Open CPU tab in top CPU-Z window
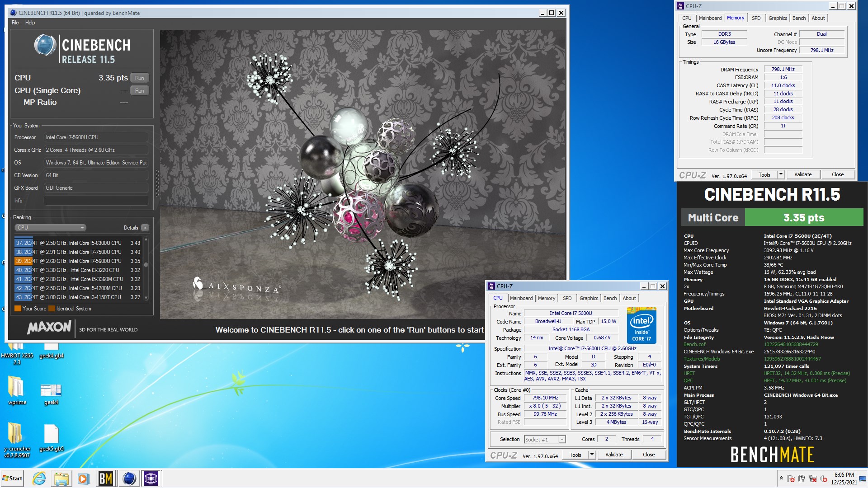 tap(687, 18)
